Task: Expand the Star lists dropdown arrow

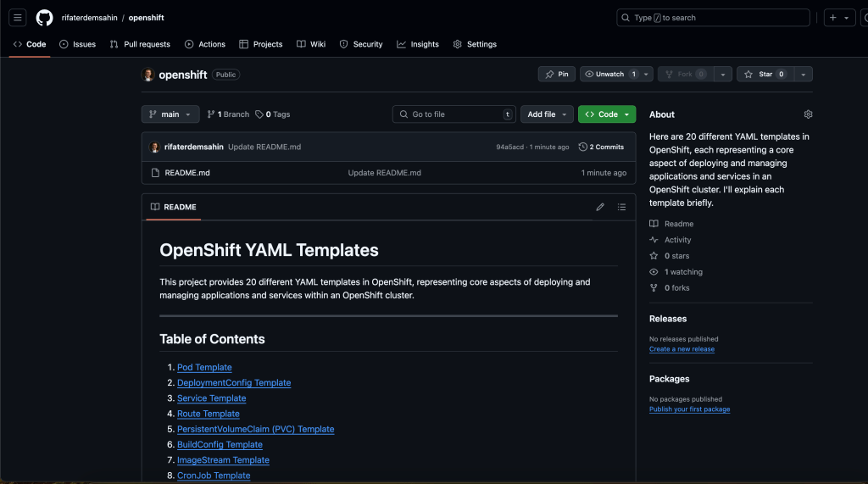Action: coord(804,75)
